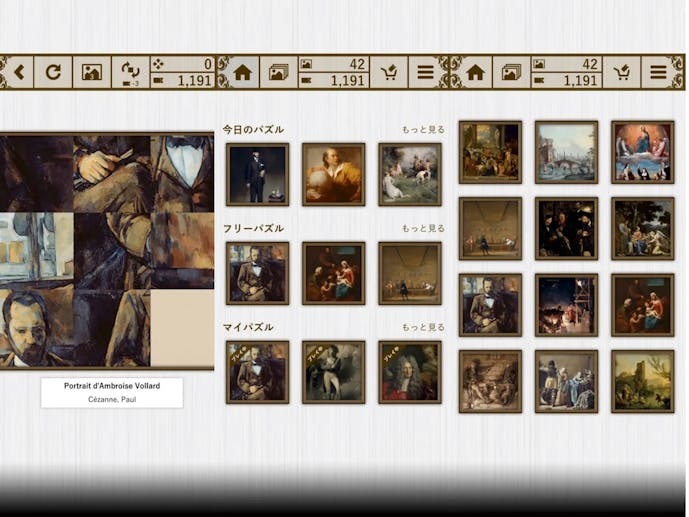Select the 今日のパズル section heading
Image resolution: width=689 pixels, height=517 pixels.
pos(253,130)
